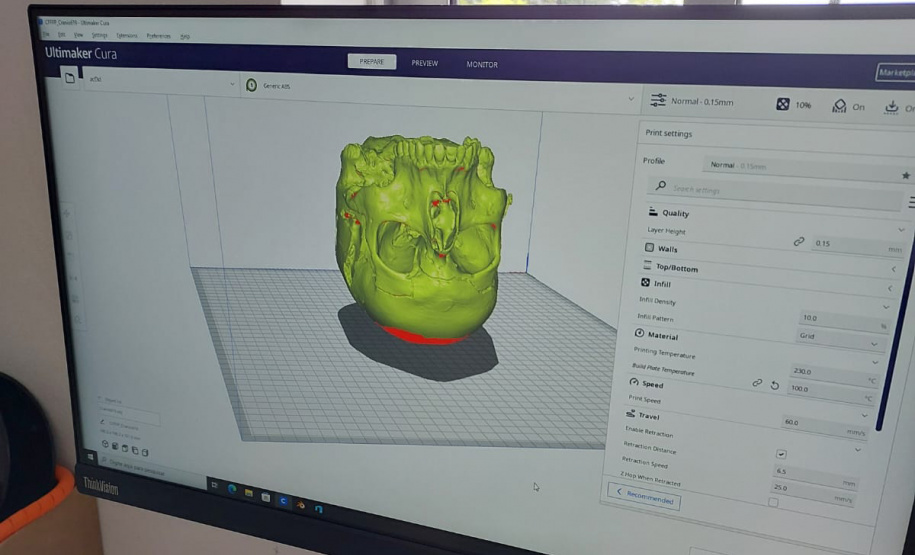Click the profile favorite star icon

tap(906, 175)
